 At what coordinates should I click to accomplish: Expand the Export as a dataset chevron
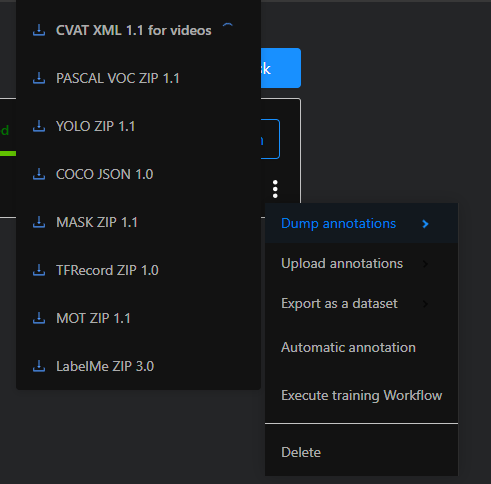(425, 304)
